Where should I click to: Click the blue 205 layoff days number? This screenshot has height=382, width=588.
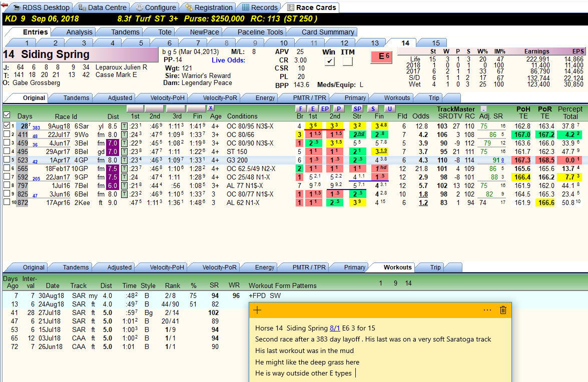[x=36, y=178]
